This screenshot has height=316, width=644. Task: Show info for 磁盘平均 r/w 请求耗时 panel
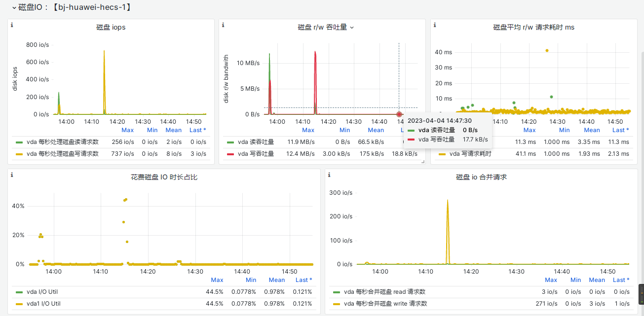(434, 25)
